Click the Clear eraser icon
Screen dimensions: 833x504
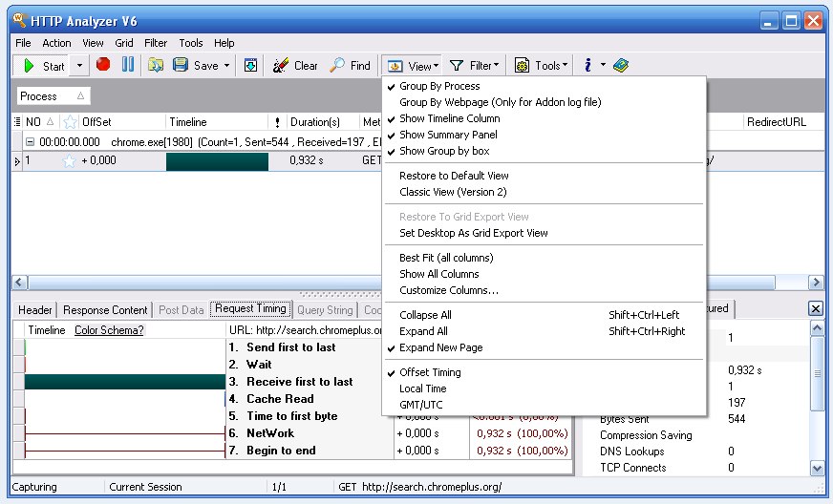click(x=280, y=65)
